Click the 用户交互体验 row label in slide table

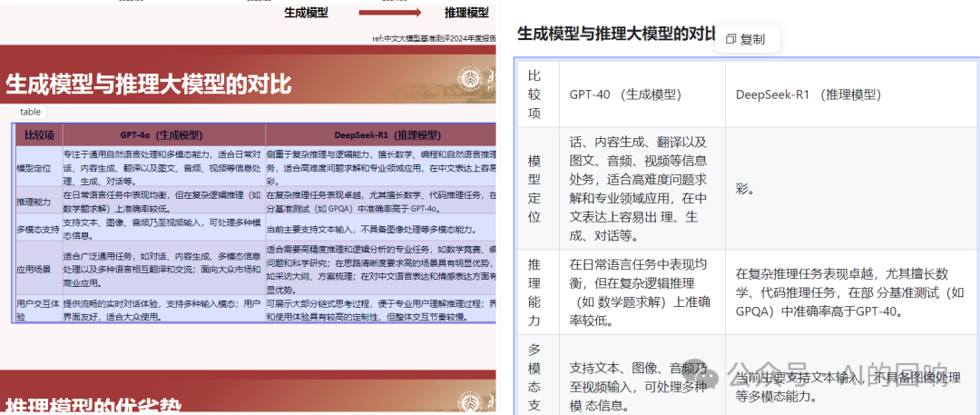point(39,309)
